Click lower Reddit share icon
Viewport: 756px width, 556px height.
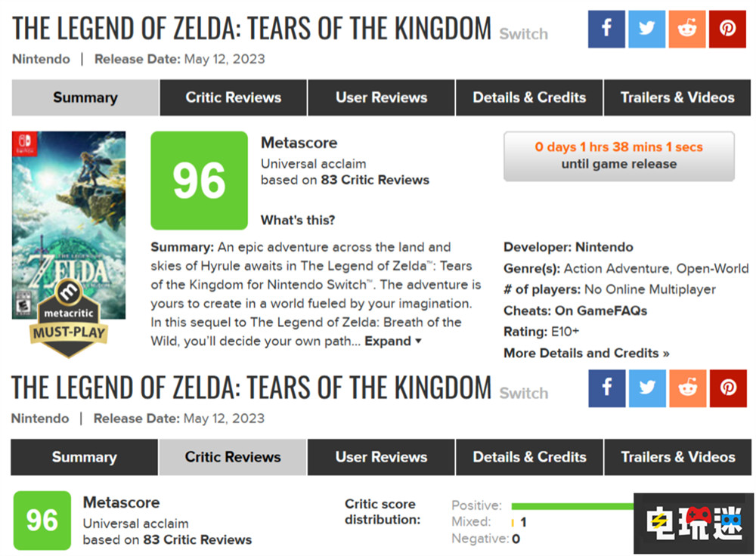687,388
